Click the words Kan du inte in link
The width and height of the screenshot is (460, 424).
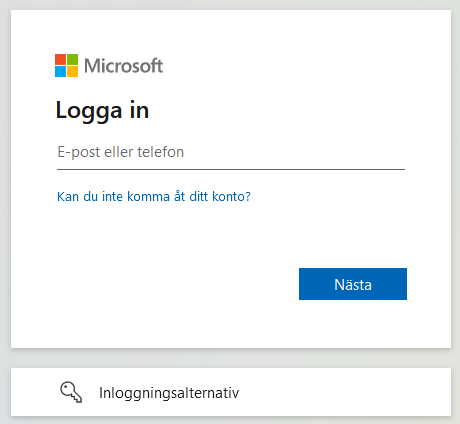[x=90, y=196]
